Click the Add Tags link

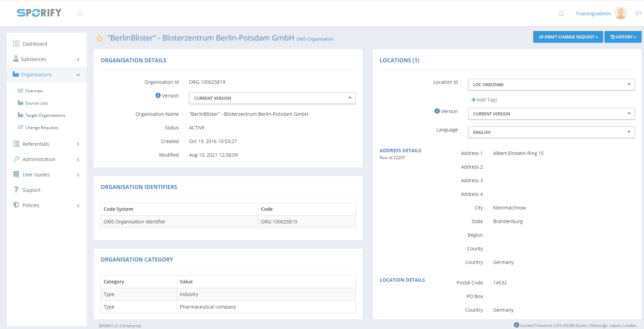point(484,100)
